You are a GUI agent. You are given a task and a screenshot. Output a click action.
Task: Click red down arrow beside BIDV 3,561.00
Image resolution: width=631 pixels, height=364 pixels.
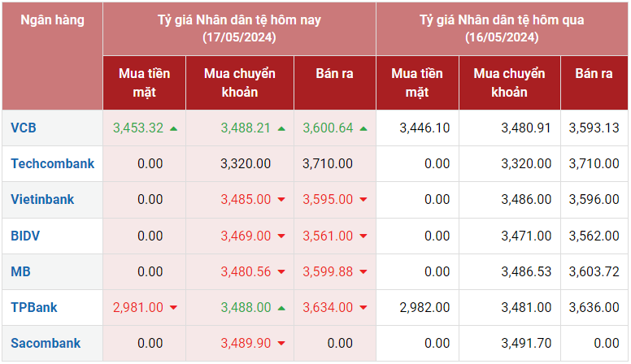(x=363, y=236)
